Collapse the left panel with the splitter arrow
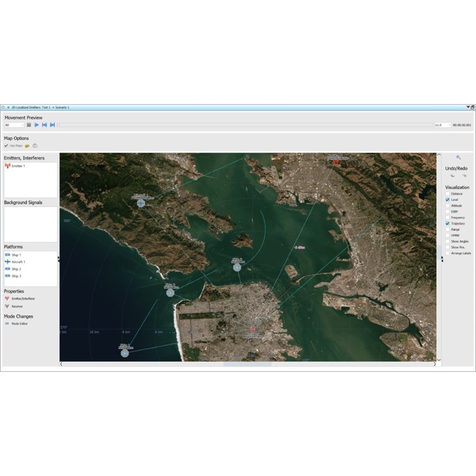Viewport: 476px width, 476px height. (58, 259)
